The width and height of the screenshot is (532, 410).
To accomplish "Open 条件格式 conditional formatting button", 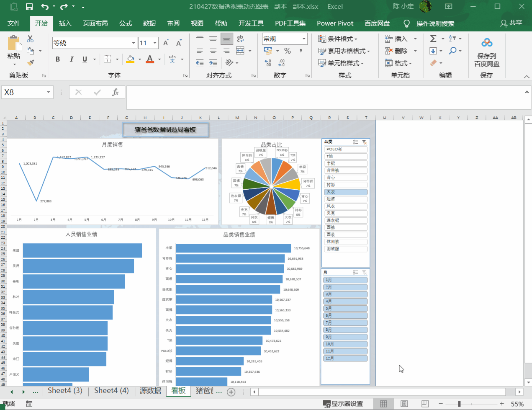I will pyautogui.click(x=338, y=39).
